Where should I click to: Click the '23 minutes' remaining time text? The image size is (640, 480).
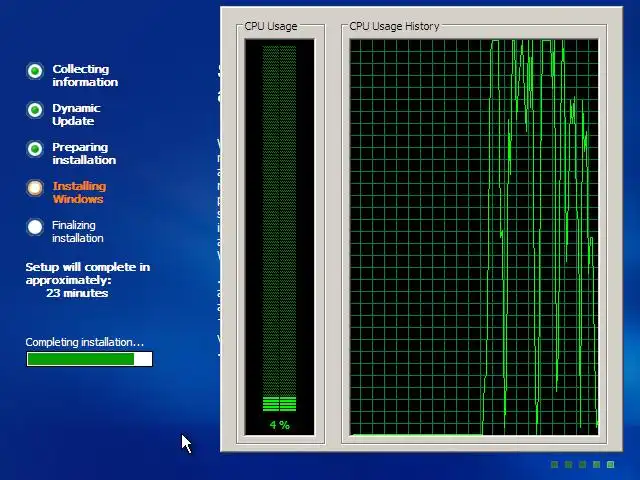(x=77, y=293)
